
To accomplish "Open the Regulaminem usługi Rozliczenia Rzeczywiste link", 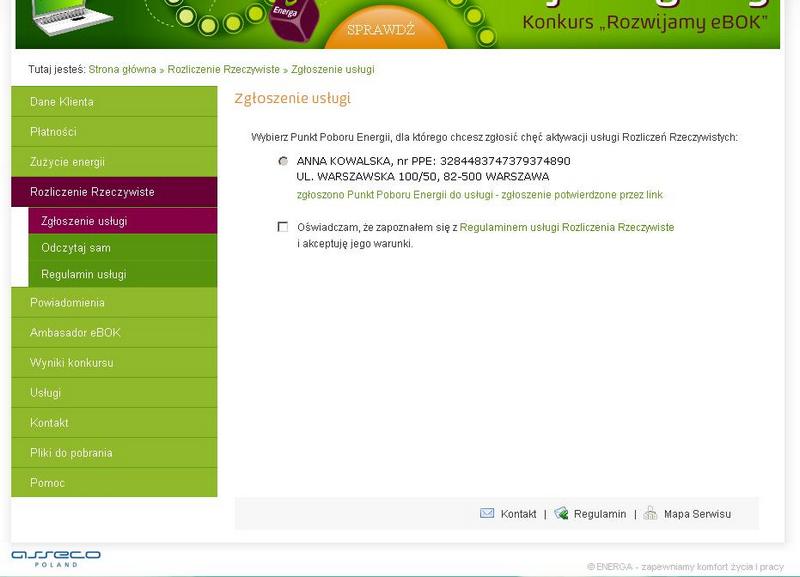I will point(566,228).
